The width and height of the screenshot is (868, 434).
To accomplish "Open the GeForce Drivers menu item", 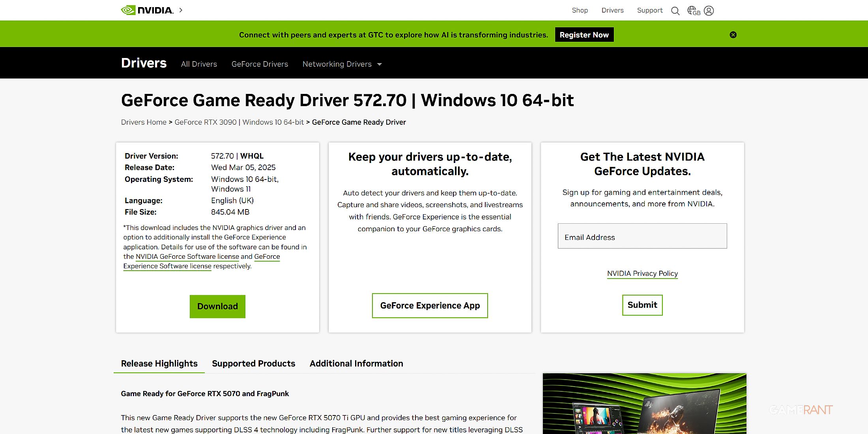I will pyautogui.click(x=260, y=64).
